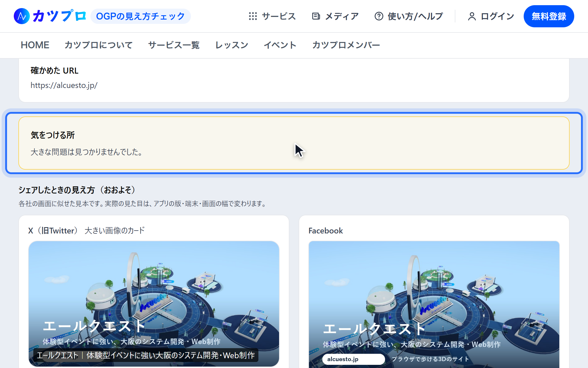Go to the HOME tab
The image size is (588, 368).
click(35, 45)
